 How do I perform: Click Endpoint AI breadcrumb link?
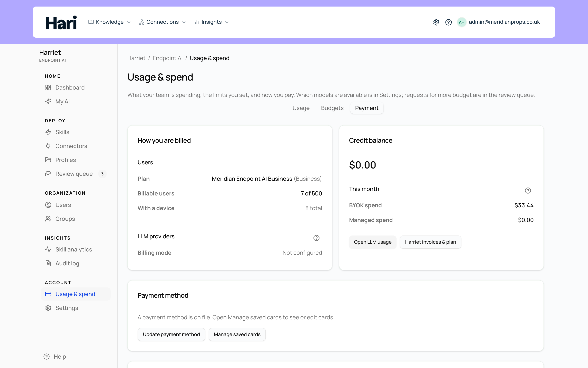(x=167, y=58)
